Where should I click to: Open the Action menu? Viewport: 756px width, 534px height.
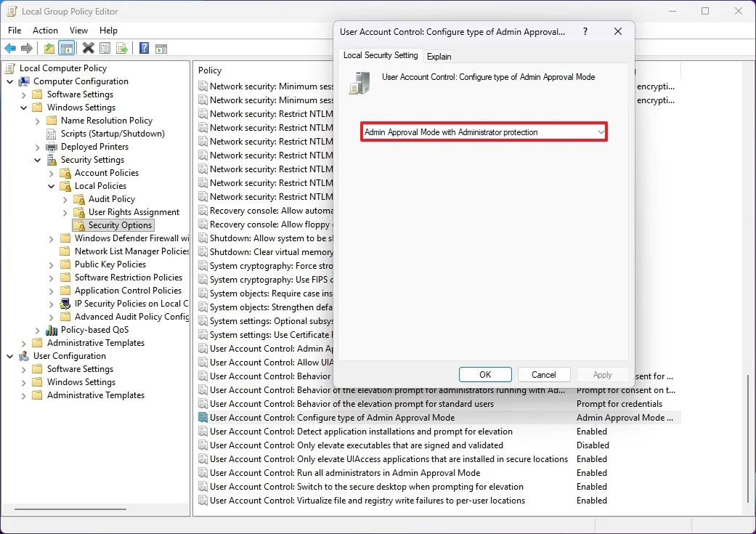45,30
